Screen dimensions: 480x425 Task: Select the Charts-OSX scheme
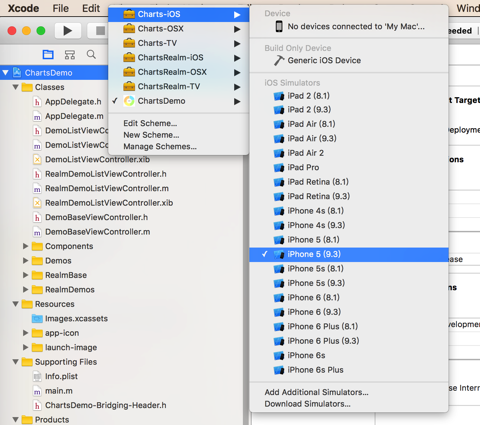(179, 29)
